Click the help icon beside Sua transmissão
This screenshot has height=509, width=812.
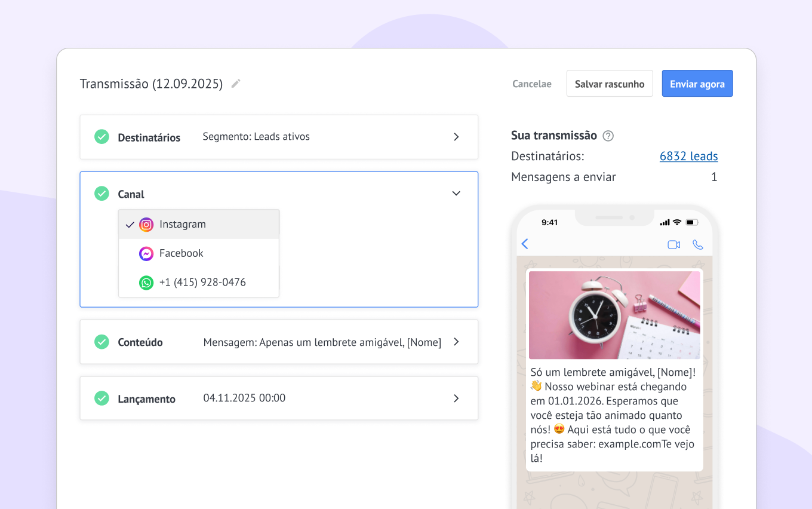point(608,136)
